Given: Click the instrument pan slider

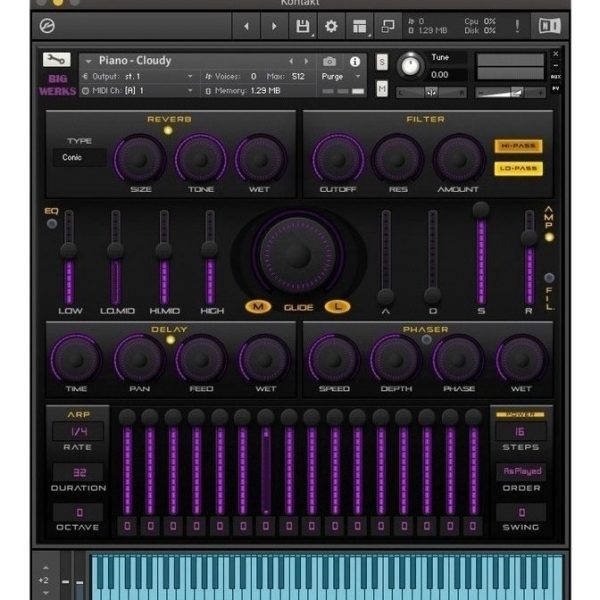Looking at the screenshot, I should pyautogui.click(x=431, y=92).
